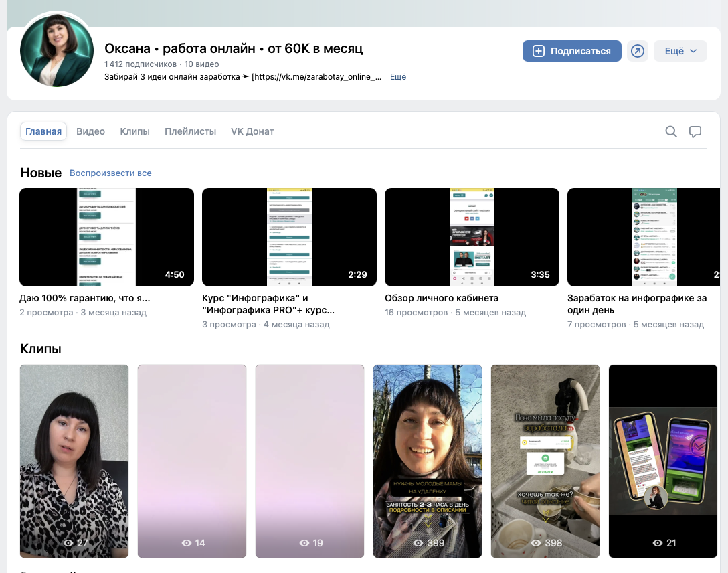Expand the Ещё dropdown menu
The image size is (728, 573).
coord(680,51)
